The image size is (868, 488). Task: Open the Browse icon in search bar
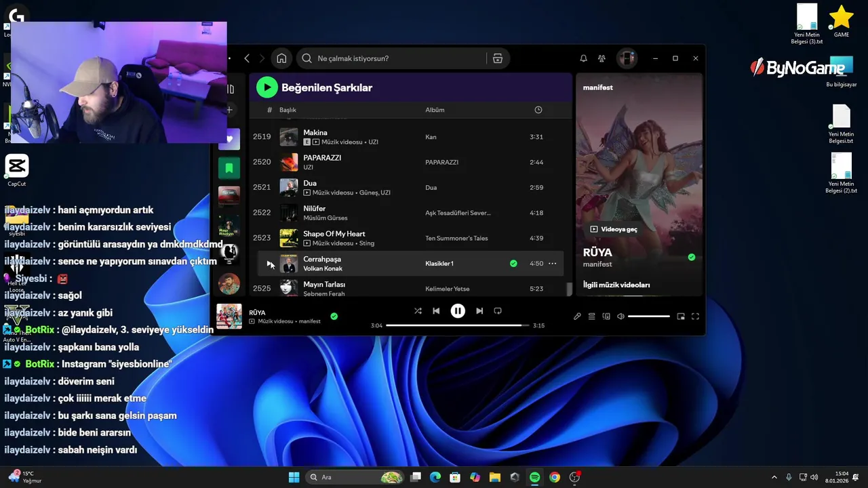click(x=498, y=58)
